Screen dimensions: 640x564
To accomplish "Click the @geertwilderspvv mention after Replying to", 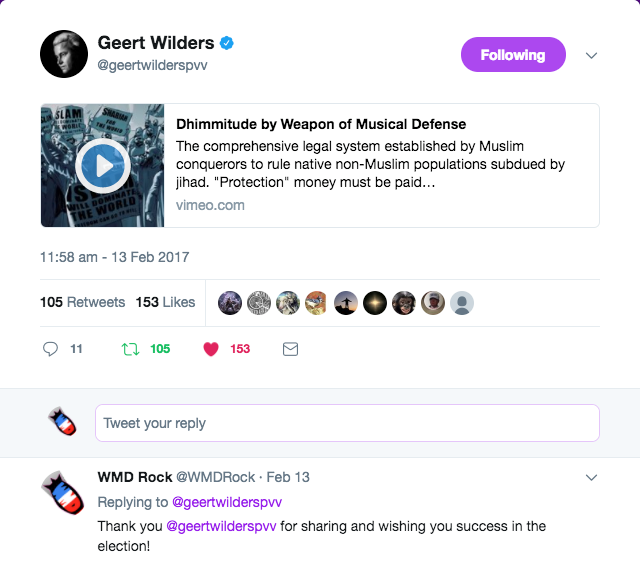I will tap(227, 502).
